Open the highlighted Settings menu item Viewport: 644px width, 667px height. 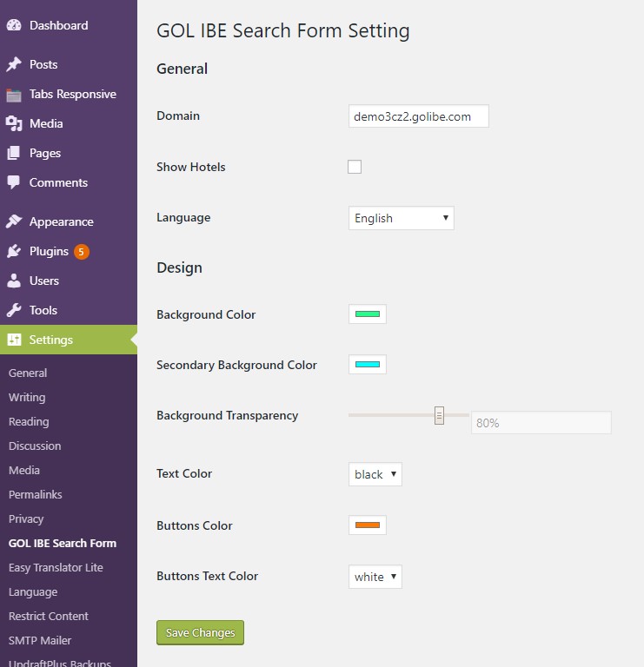(69, 340)
